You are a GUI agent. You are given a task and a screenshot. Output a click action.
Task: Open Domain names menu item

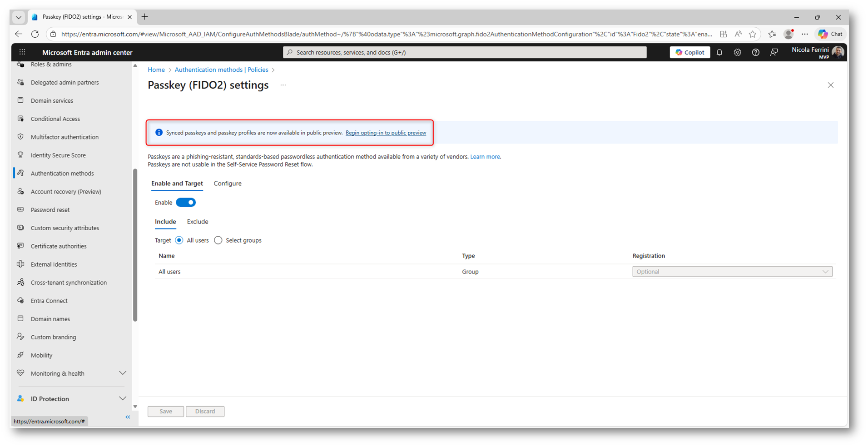pos(50,319)
